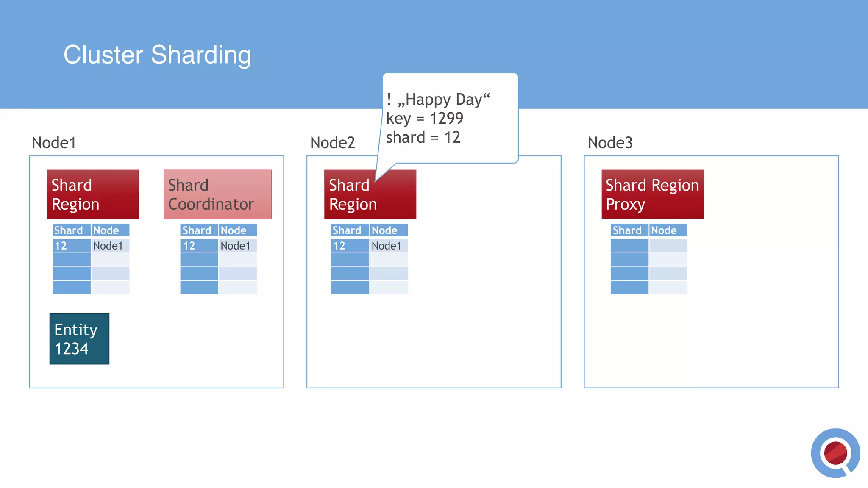Click Node header in Node1 region table
Viewport: 868px width, 488px height.
pyautogui.click(x=110, y=230)
